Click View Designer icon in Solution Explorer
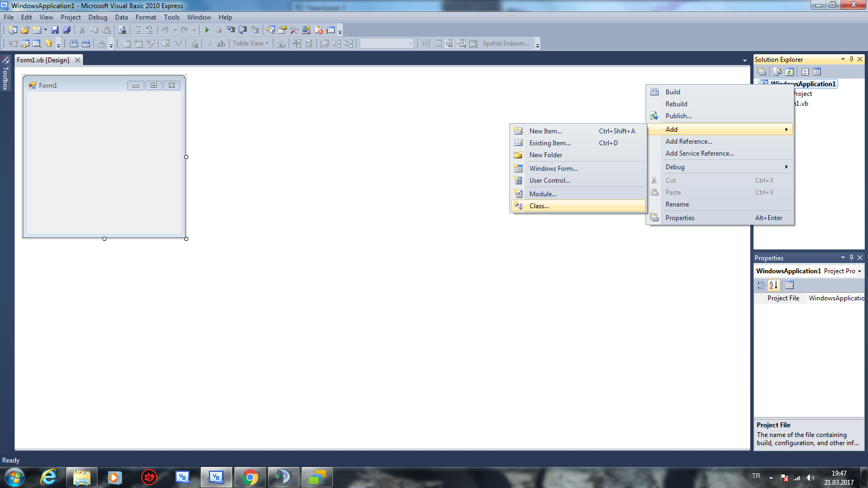The image size is (868, 488). pos(817,72)
